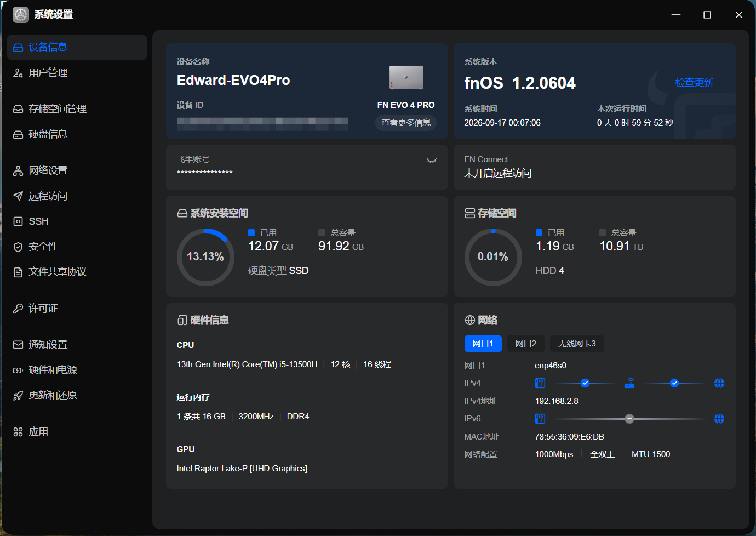Viewport: 756px width, 536px height.
Task: Click the 许可证 key icon
Action: click(x=18, y=309)
